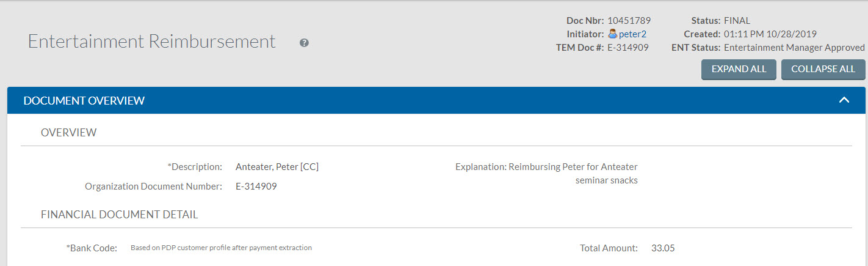
Task: Open the peter2 initiator link
Action: 632,34
